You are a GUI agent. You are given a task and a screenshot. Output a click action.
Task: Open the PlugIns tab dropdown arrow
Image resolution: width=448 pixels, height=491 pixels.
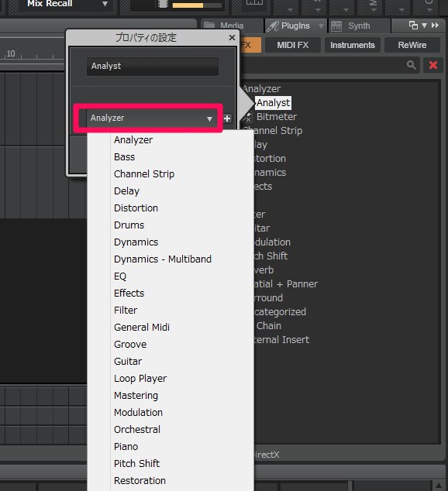click(321, 26)
